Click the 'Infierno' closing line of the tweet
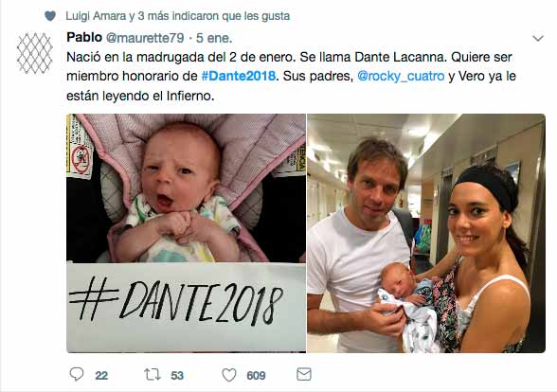This screenshot has width=557, height=392. 140,96
